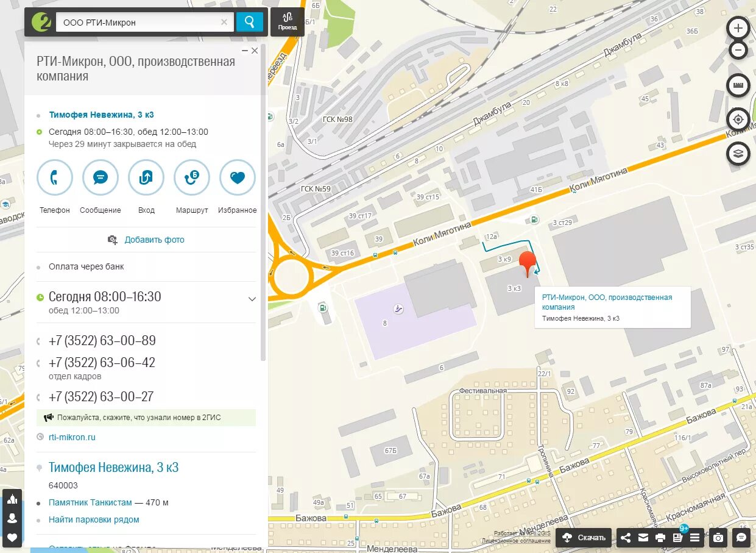
Task: Click the Лицензионное соглашение link on map
Action: tap(516, 540)
